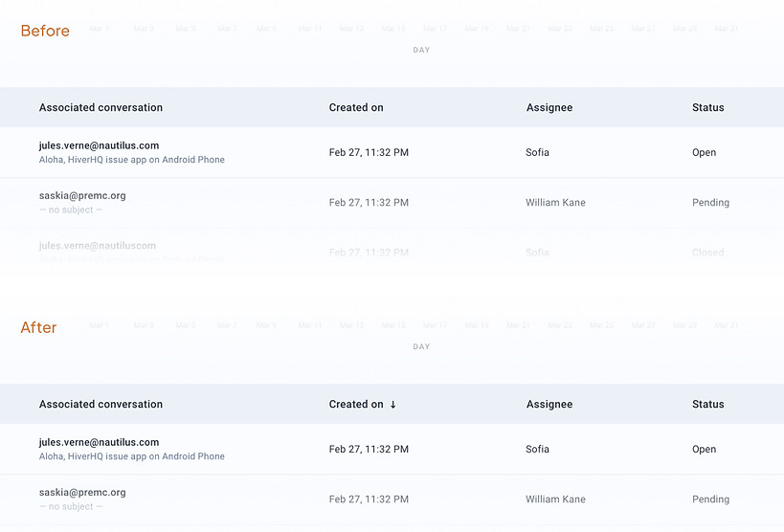The height and width of the screenshot is (532, 784).
Task: Click Created on header text in the After table
Action: coord(356,405)
